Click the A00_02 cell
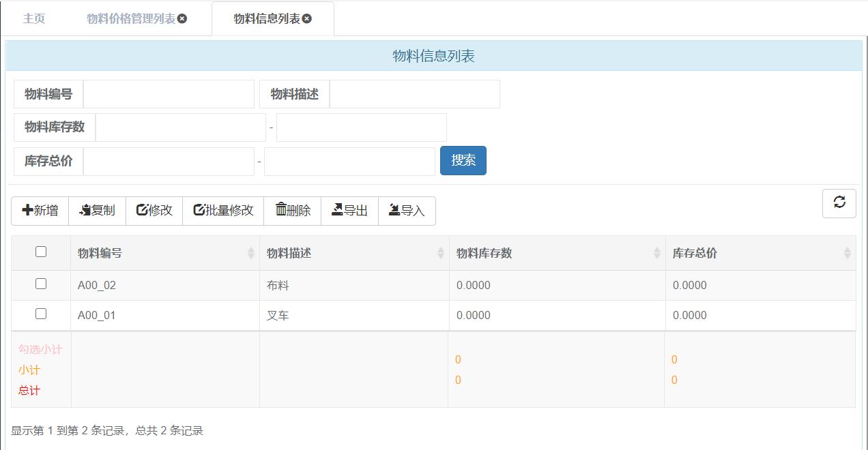Image resolution: width=868 pixels, height=450 pixels. coord(165,285)
